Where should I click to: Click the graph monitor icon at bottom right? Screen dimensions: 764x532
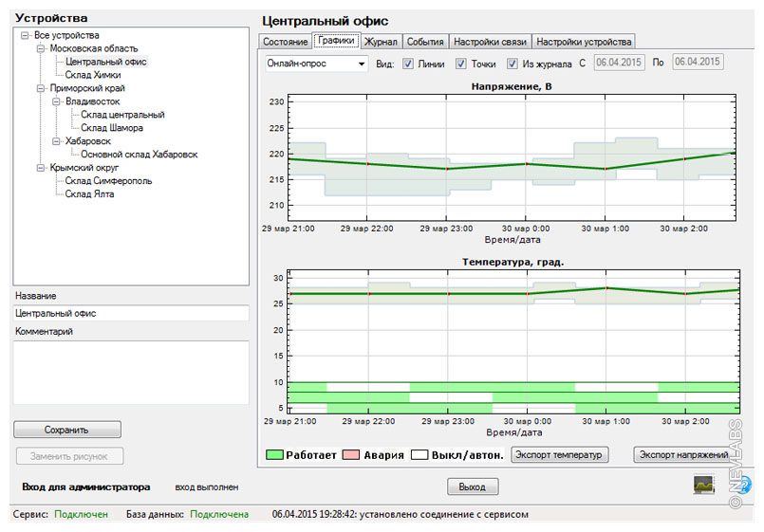click(x=705, y=485)
